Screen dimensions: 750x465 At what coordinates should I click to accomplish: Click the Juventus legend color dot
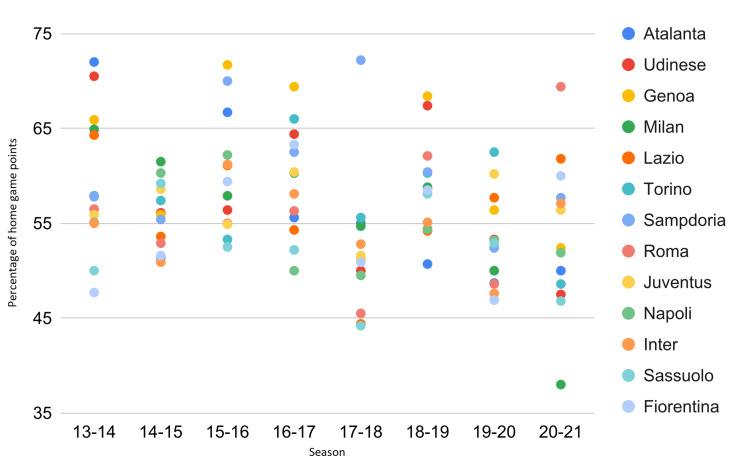(626, 282)
